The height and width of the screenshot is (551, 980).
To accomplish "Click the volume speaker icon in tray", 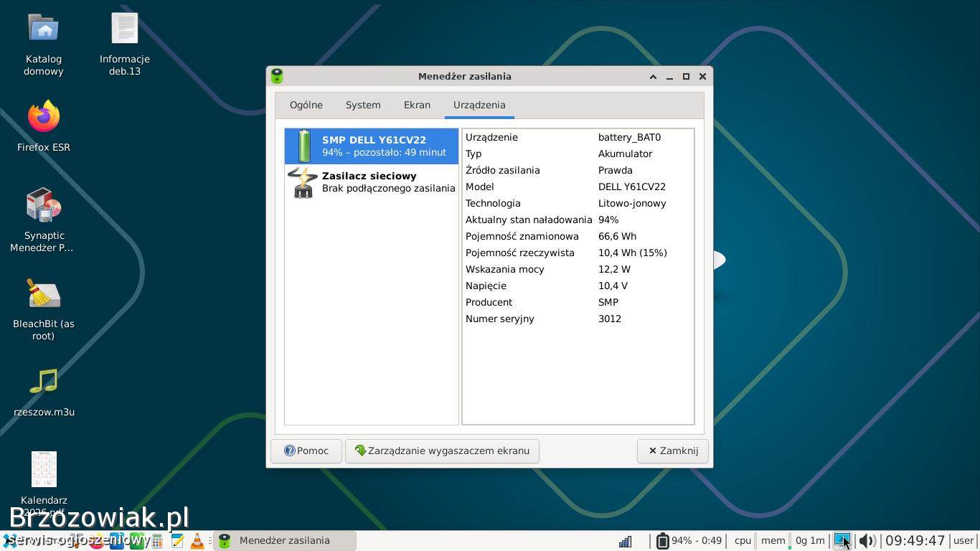I will tap(867, 541).
